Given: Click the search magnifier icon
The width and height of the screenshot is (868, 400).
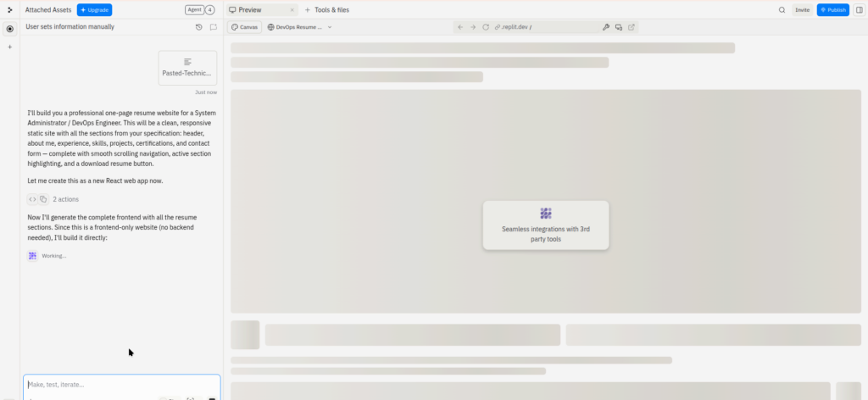Looking at the screenshot, I should tap(782, 10).
